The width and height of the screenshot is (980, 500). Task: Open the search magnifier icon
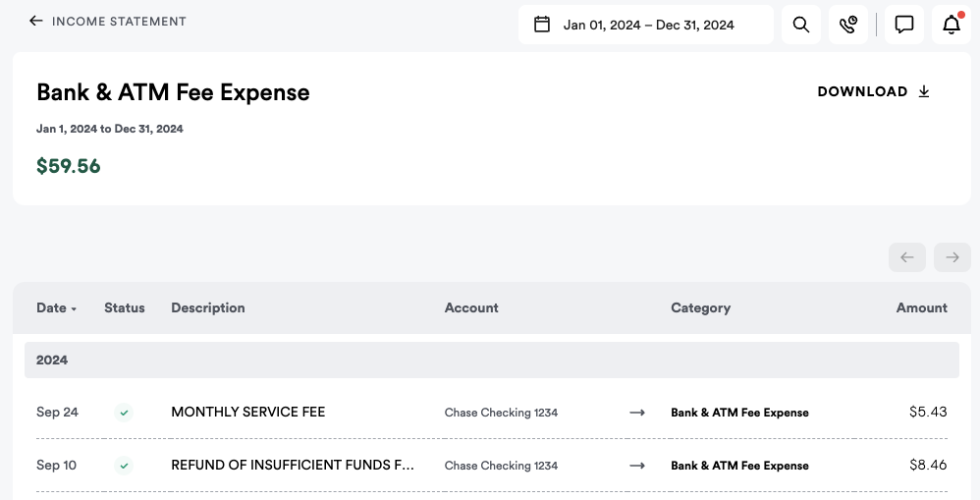pyautogui.click(x=801, y=25)
